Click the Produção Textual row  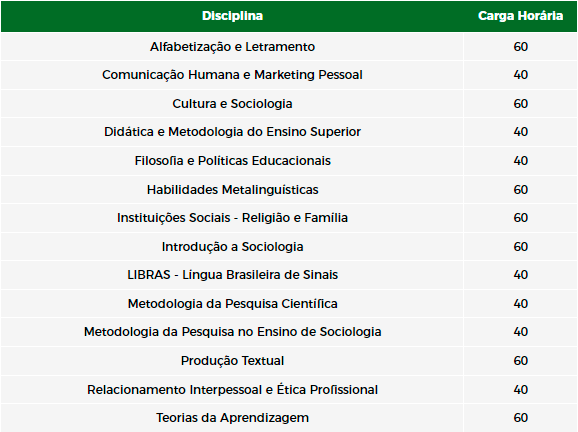point(289,360)
